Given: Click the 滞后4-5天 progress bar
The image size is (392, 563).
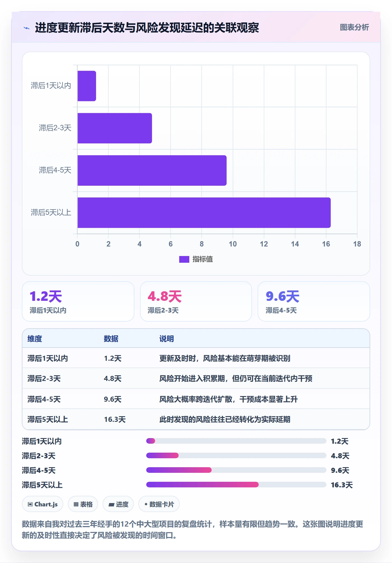Looking at the screenshot, I should tap(236, 470).
